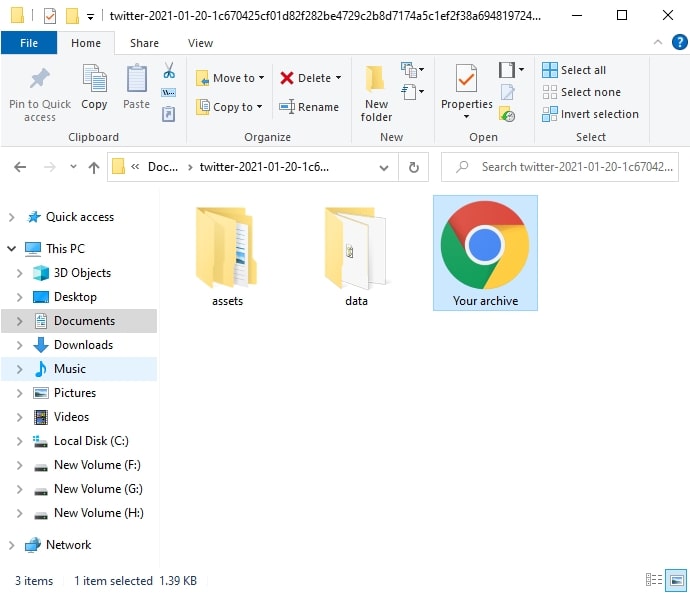Click Copy to button

tap(229, 107)
